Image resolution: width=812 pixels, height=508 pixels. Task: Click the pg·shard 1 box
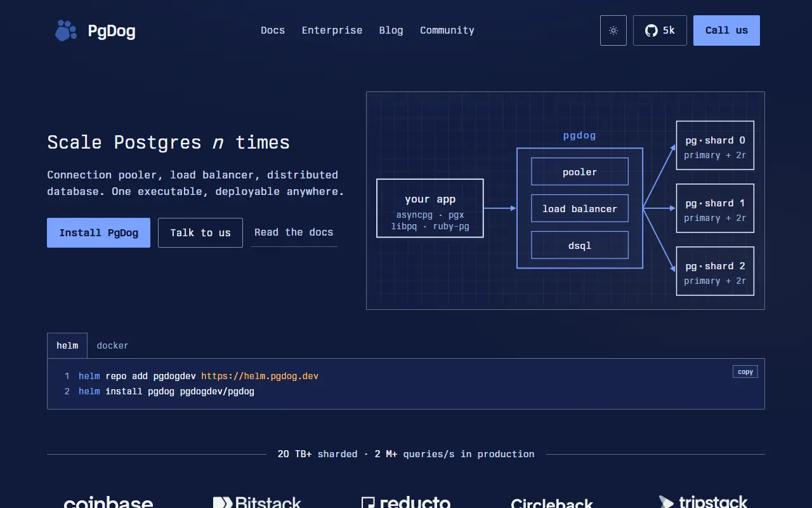[715, 208]
